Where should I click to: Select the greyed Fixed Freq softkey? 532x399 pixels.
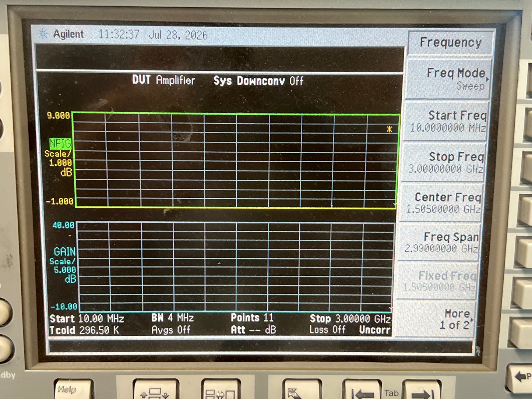(437, 281)
